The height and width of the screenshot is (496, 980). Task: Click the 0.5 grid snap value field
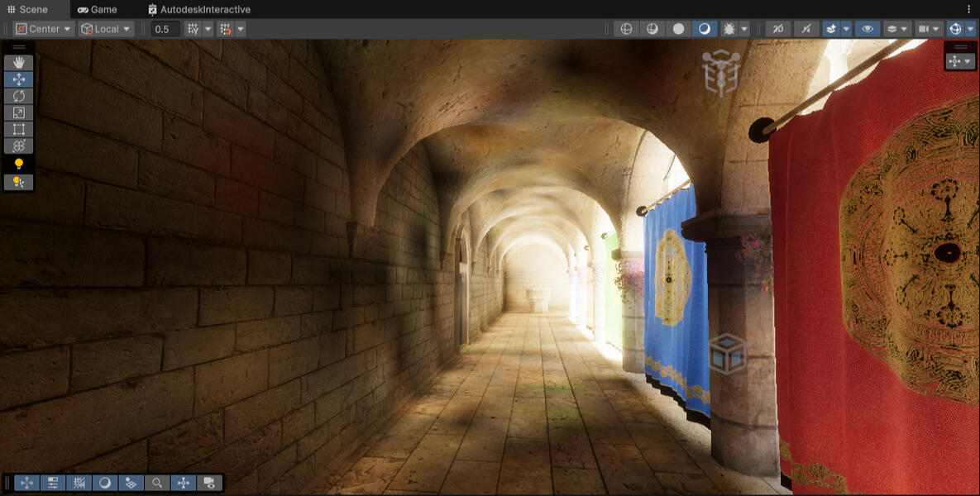click(165, 29)
